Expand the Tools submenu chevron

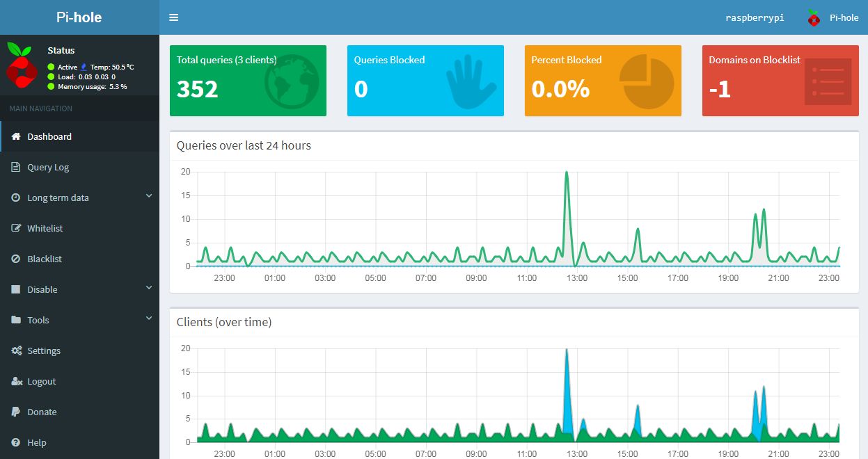149,319
